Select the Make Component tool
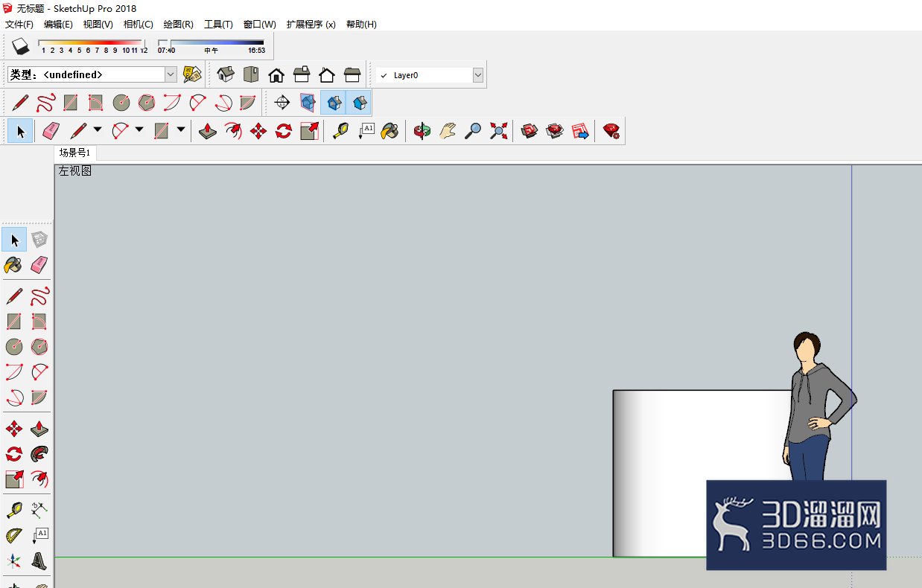The width and height of the screenshot is (922, 588). coord(39,240)
